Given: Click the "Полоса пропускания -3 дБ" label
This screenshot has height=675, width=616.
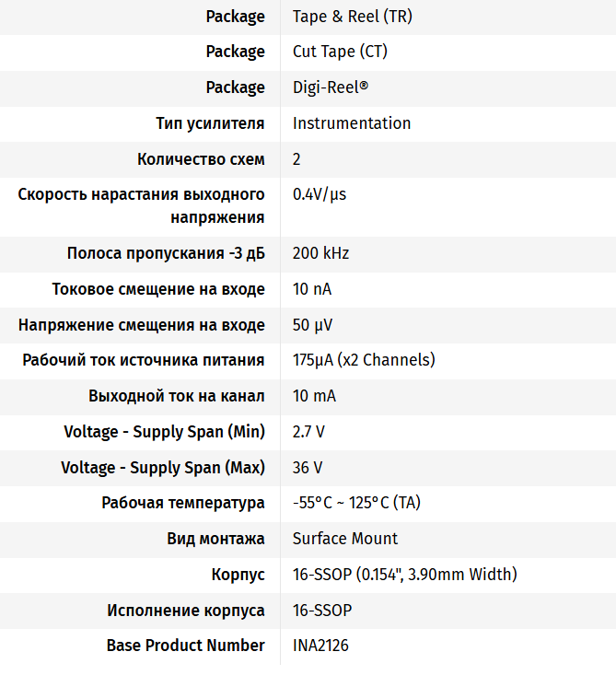Looking at the screenshot, I should pyautogui.click(x=166, y=253).
